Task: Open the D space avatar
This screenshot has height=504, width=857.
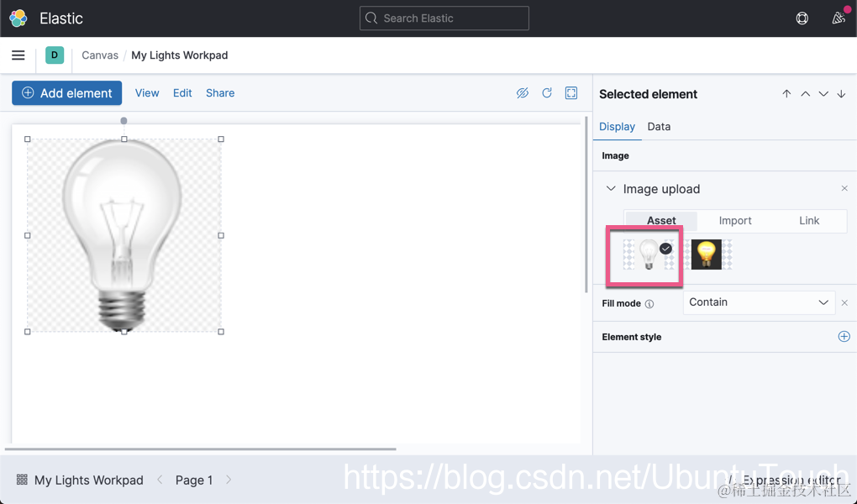Action: [55, 55]
